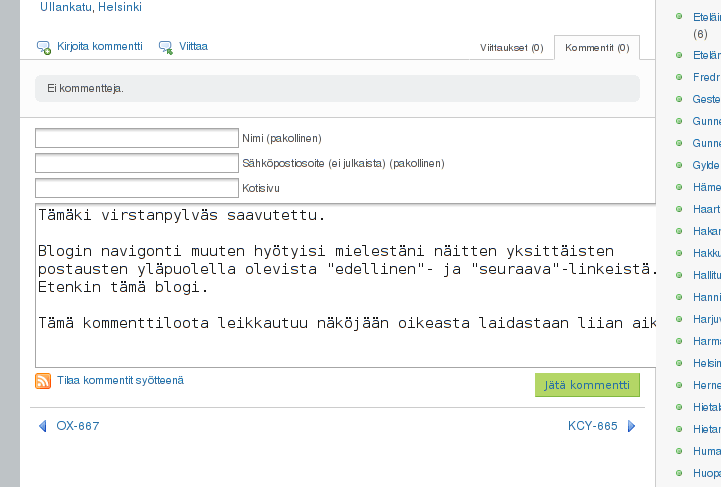Screen dimensions: 721x487
Task: Open the sidebar link starting with Huop
Action: (x=707, y=473)
